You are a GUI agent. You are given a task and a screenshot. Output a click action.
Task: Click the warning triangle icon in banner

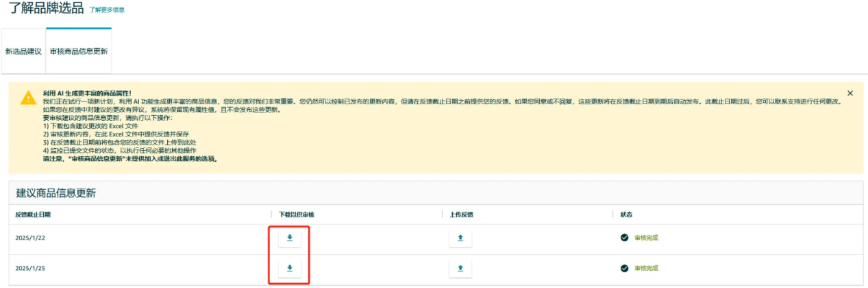coord(28,97)
